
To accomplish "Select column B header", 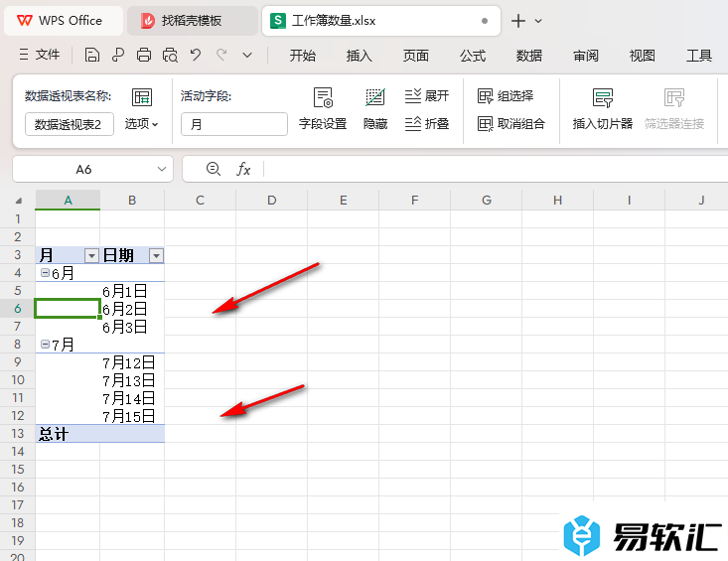I will coord(132,200).
